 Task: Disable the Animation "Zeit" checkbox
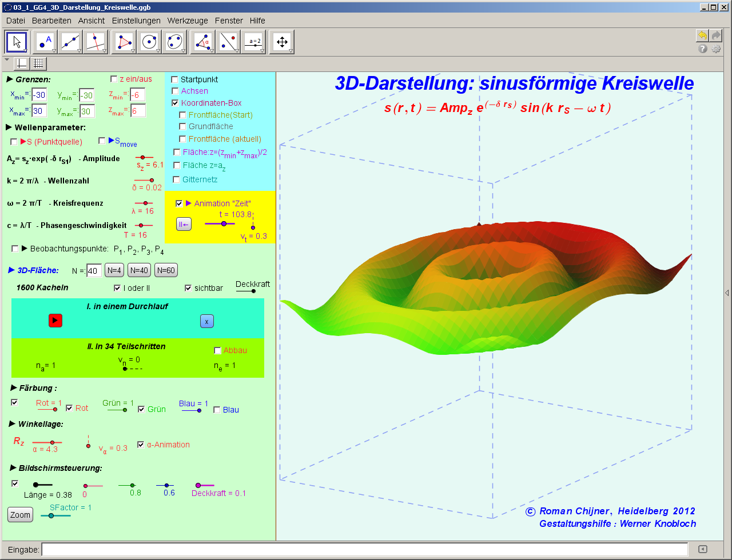pyautogui.click(x=180, y=203)
